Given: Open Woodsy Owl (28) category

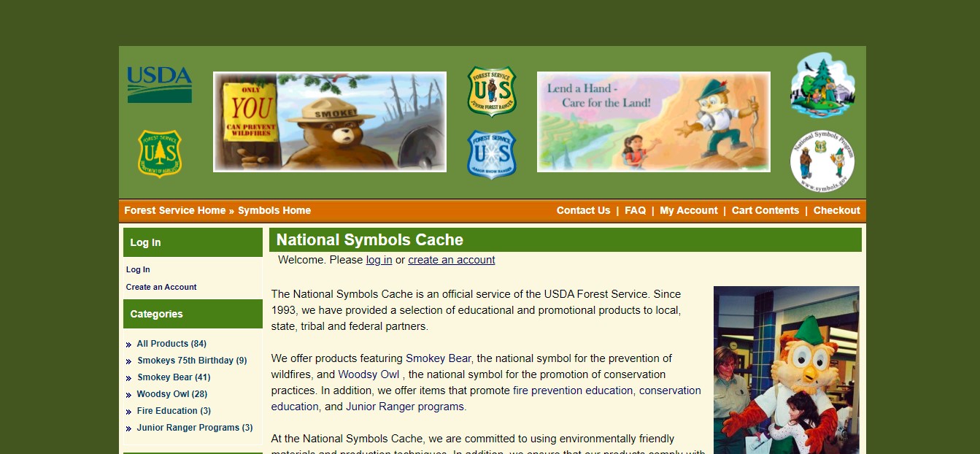Looking at the screenshot, I should (172, 394).
